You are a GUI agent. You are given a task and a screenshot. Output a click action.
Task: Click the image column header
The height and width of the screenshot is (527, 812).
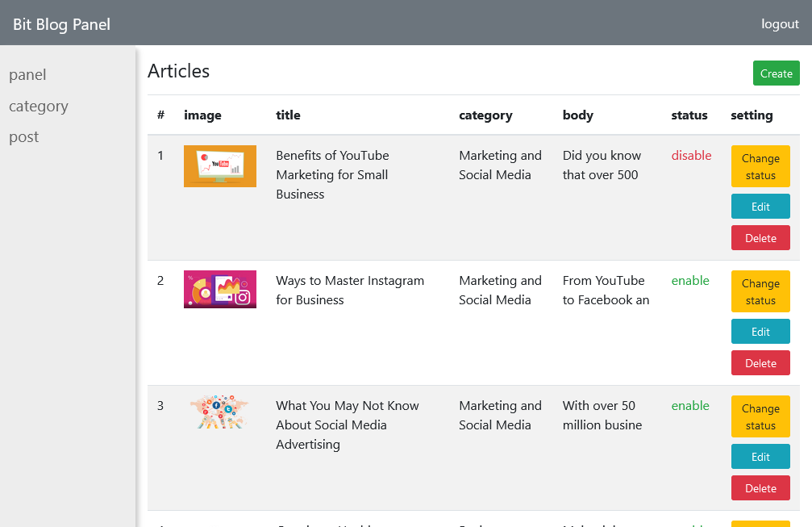202,115
